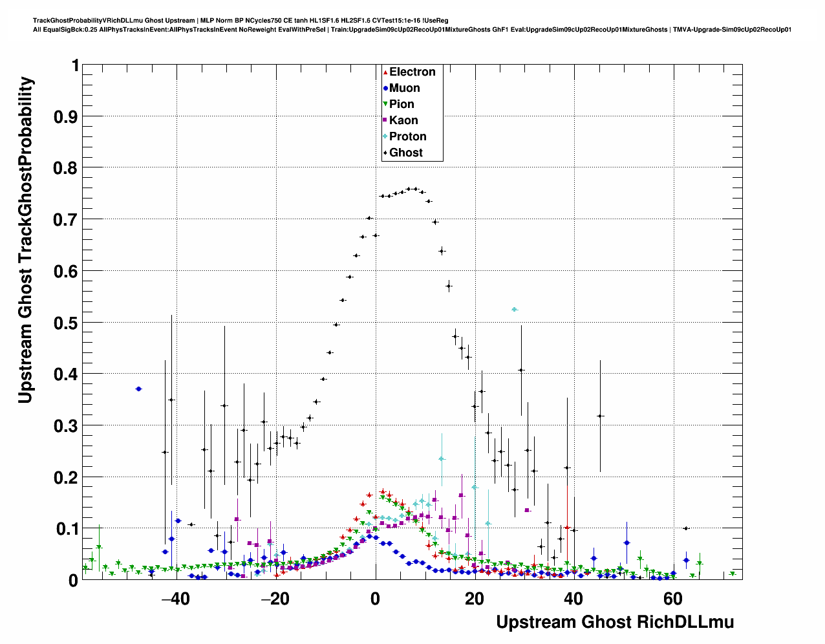Click the black Ghost legend marker

pyautogui.click(x=385, y=153)
